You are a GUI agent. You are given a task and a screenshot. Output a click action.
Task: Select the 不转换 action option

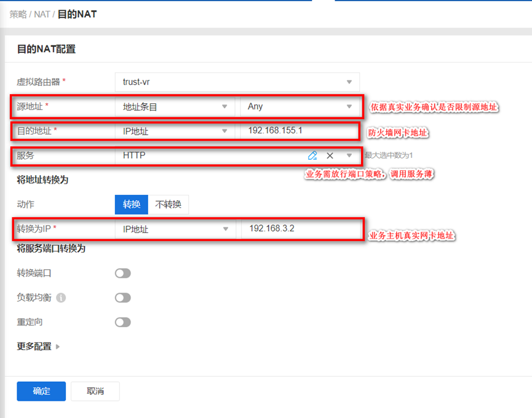coord(168,205)
